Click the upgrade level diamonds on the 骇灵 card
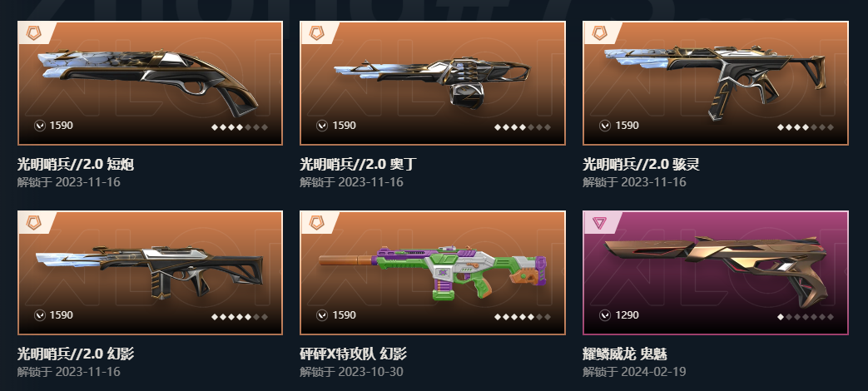The image size is (868, 391). click(806, 127)
